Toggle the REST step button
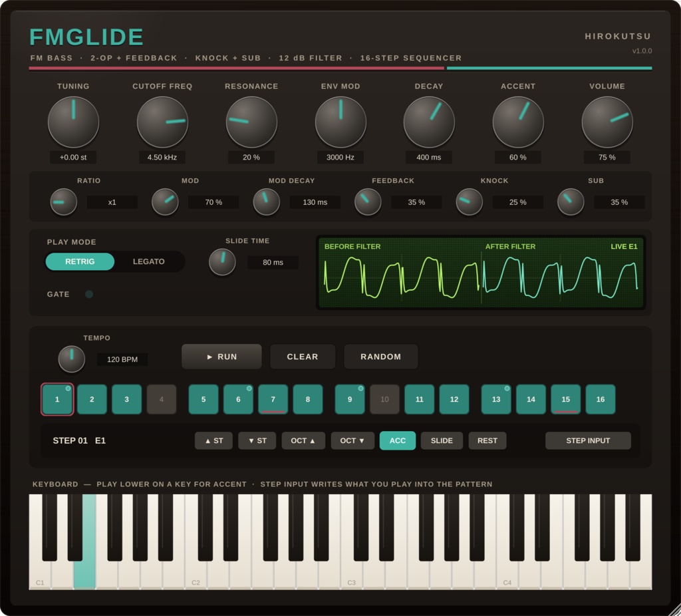The height and width of the screenshot is (616, 681). 487,440
